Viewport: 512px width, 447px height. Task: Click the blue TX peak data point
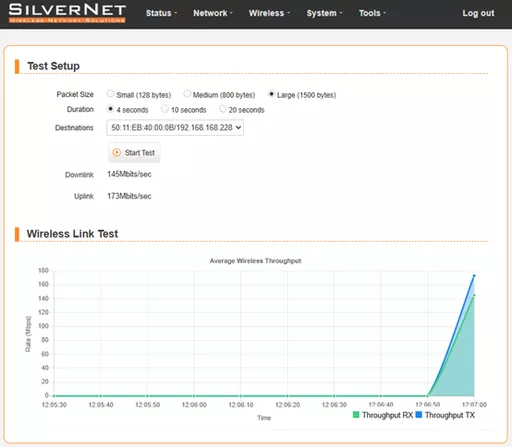coord(474,276)
